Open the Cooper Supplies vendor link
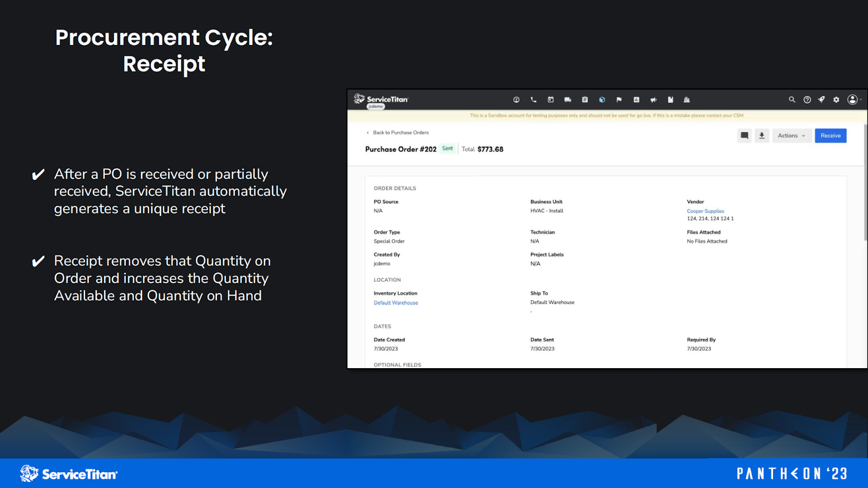 pos(705,211)
